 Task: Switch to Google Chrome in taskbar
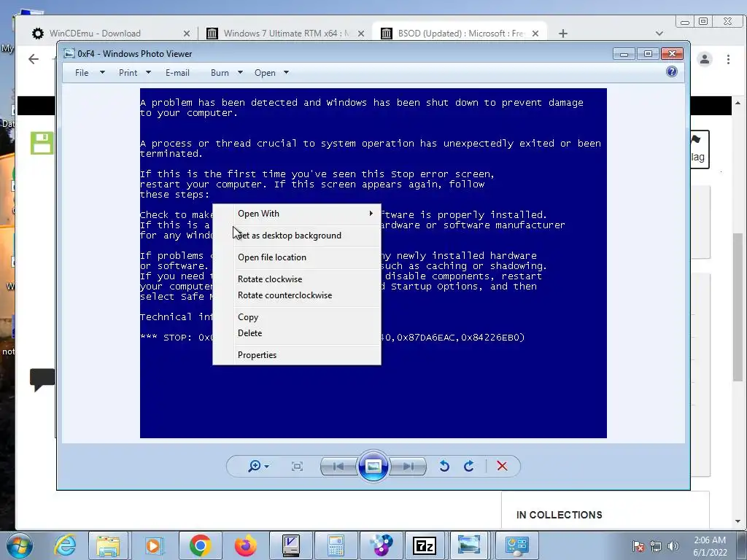point(200,545)
